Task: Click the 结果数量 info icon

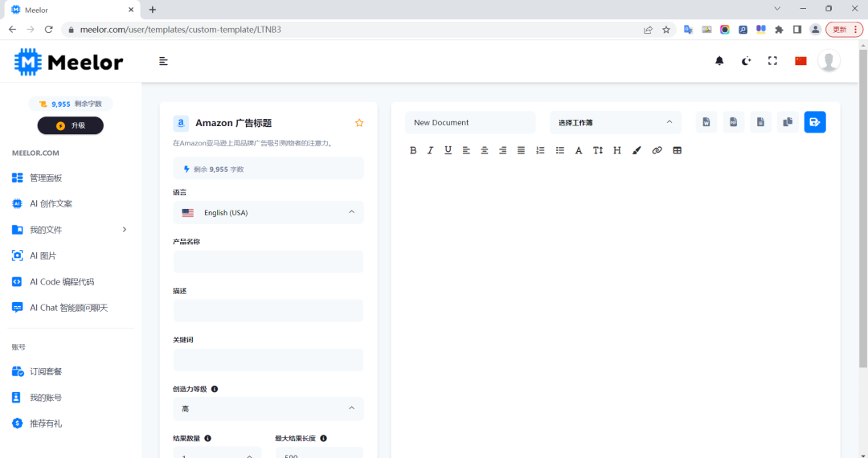Action: 207,438
